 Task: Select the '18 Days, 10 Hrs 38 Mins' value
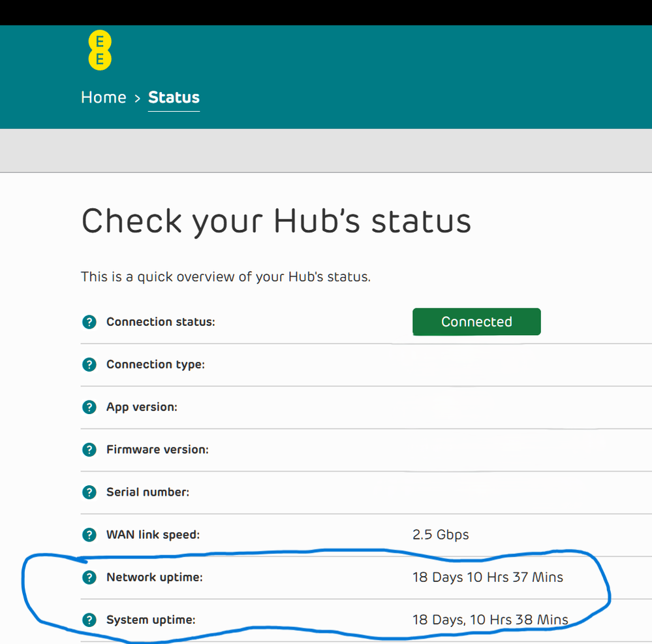pos(490,620)
